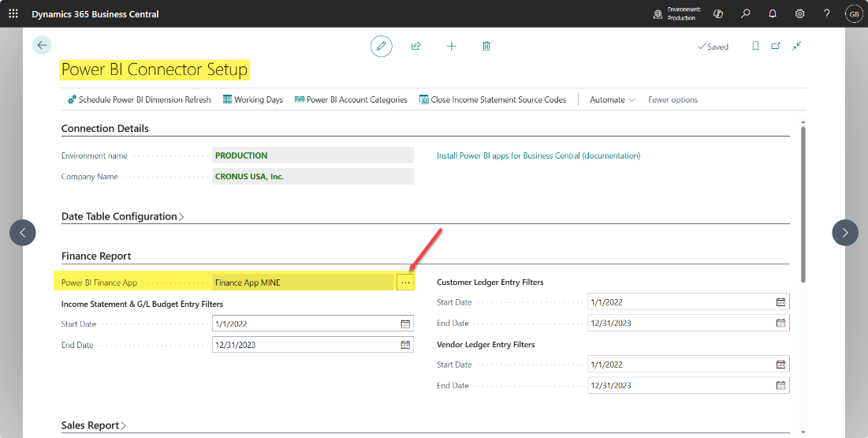Open calendar for Vendor Ledger End Date

click(x=780, y=385)
